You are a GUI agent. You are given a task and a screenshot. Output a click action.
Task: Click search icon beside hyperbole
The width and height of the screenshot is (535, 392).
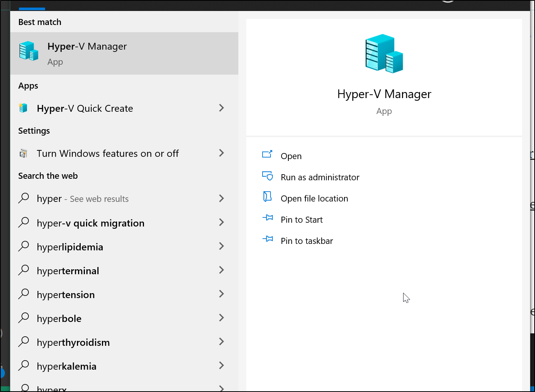(x=23, y=317)
